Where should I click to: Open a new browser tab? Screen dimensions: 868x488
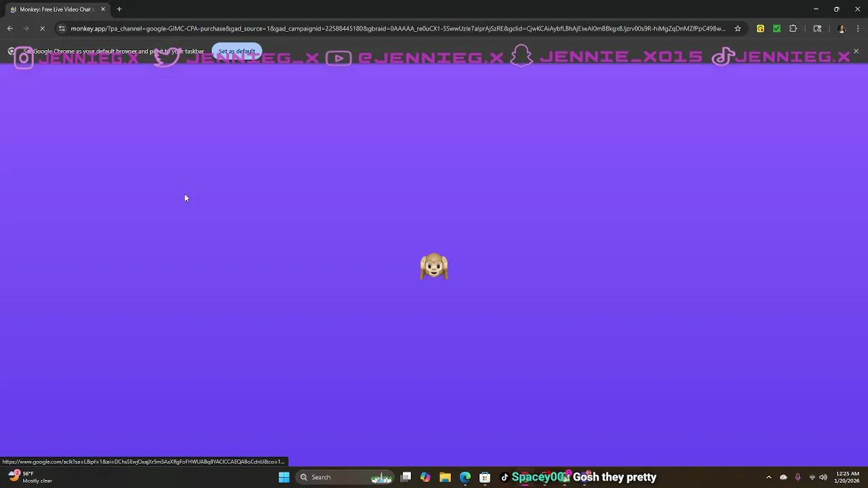pyautogui.click(x=119, y=9)
